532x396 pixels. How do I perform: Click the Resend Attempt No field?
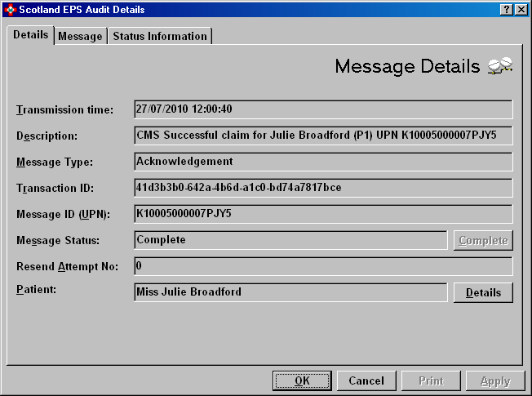323,266
